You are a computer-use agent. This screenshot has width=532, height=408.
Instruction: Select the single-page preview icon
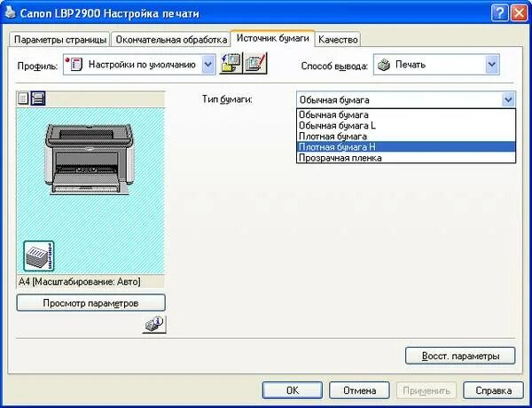23,98
